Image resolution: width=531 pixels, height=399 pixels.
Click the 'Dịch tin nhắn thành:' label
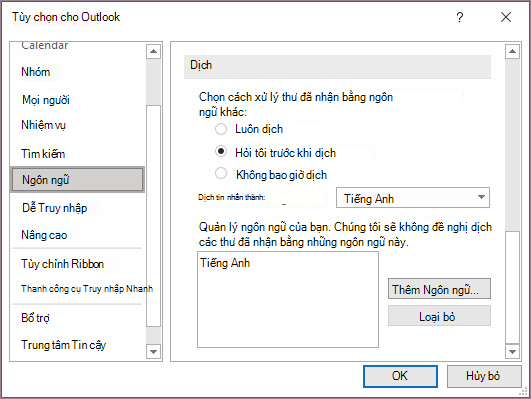point(232,197)
